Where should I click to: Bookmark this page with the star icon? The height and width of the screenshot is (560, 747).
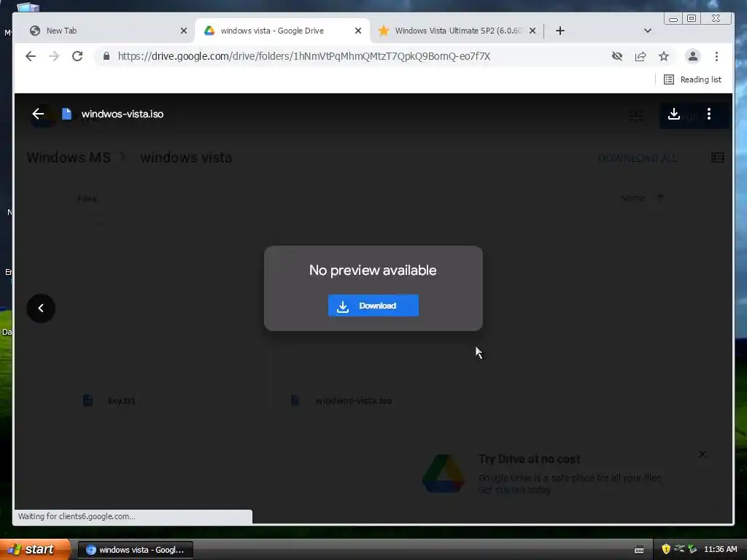tap(664, 56)
